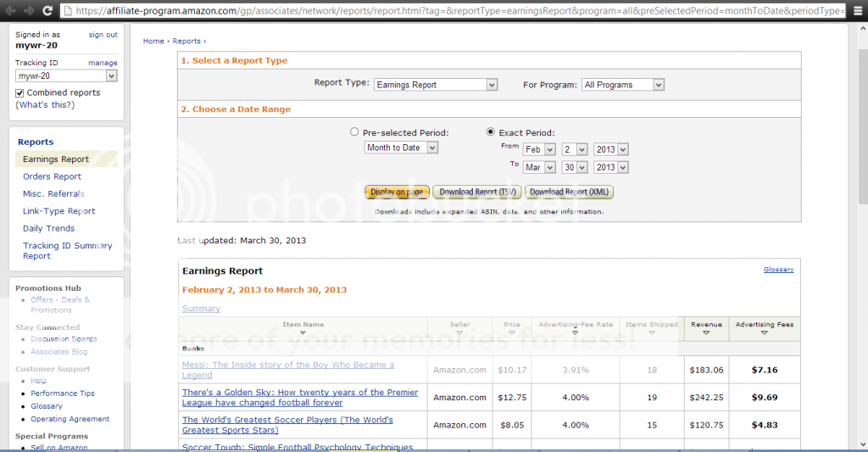This screenshot has height=452, width=868.
Task: Select Pre-selected Period radio button
Action: [354, 131]
